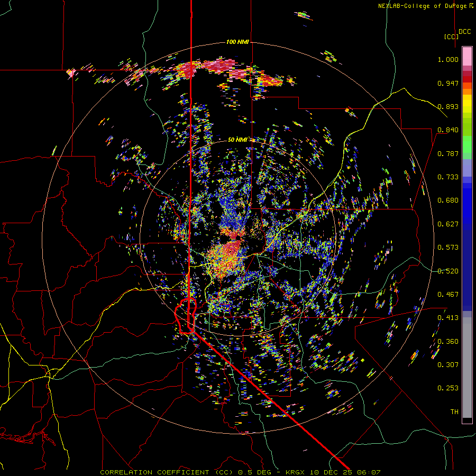Select the 1.000 value on the color scale
This screenshot has height=476, width=476.
pos(448,59)
